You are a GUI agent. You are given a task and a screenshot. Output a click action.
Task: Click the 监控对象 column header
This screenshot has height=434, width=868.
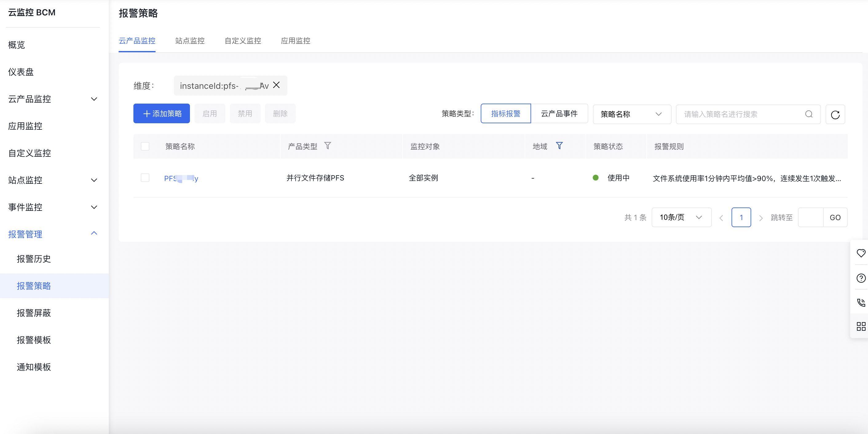pyautogui.click(x=425, y=147)
